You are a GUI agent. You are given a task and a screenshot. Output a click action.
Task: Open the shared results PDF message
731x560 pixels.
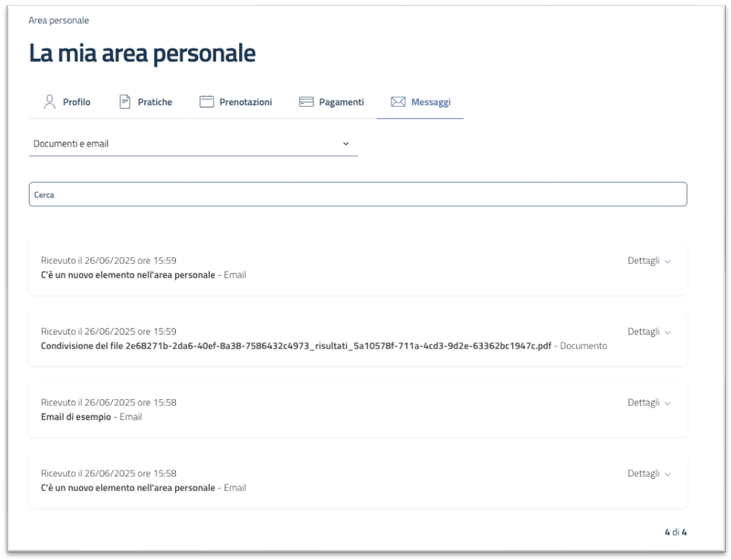tap(298, 346)
